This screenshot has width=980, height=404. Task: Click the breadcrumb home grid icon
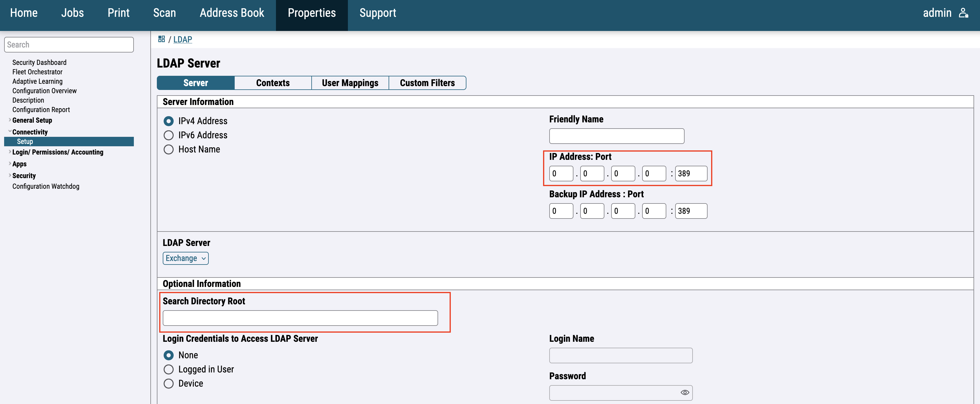pos(161,39)
